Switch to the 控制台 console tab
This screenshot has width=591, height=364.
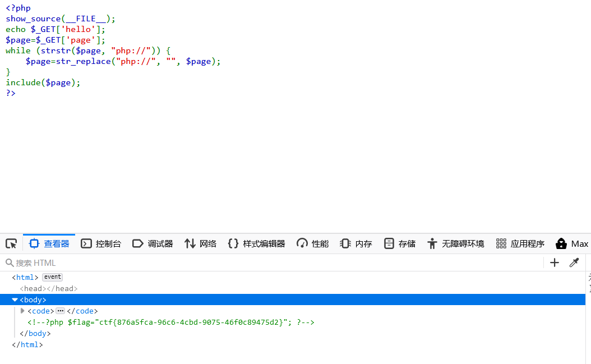coord(101,244)
